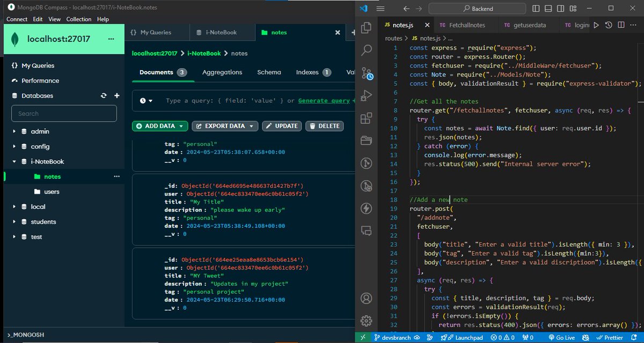Viewport: 644px width, 343px height.
Task: Click the Generate query link
Action: [324, 101]
